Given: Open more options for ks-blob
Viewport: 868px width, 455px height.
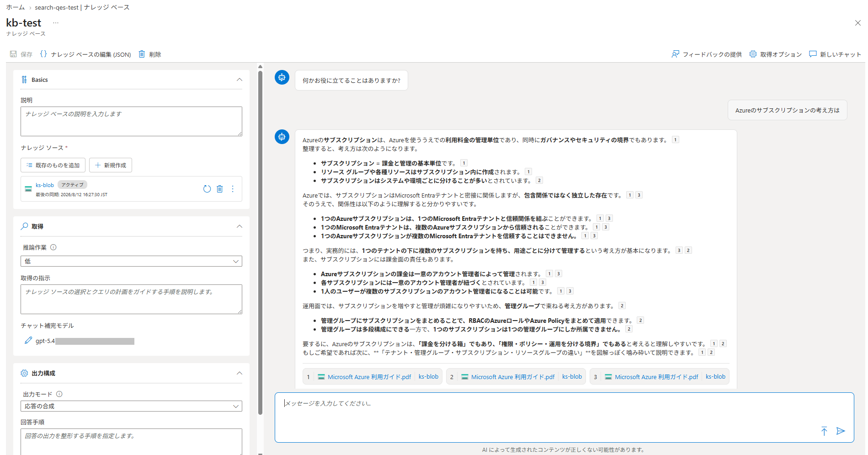Looking at the screenshot, I should click(x=233, y=189).
